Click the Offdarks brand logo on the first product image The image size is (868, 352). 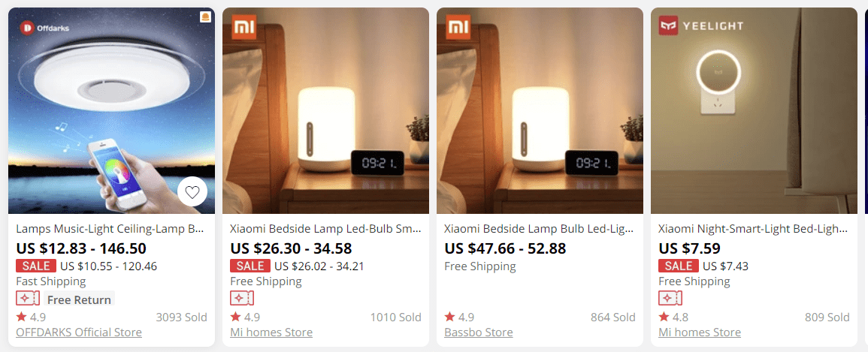point(44,29)
